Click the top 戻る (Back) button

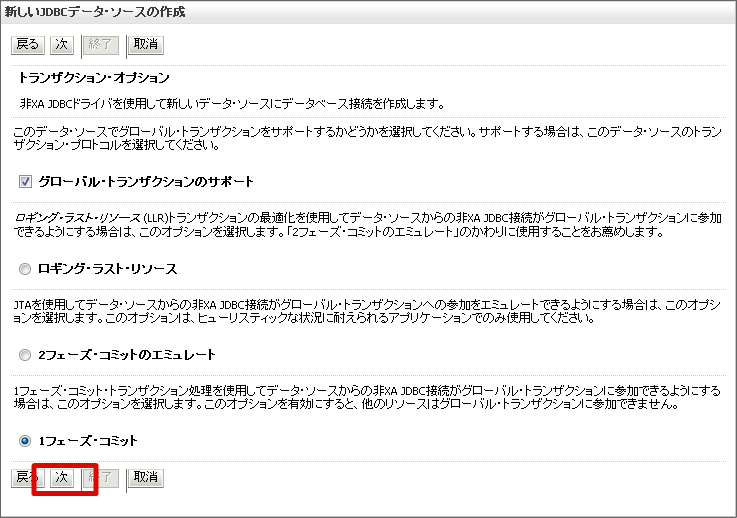[28, 45]
